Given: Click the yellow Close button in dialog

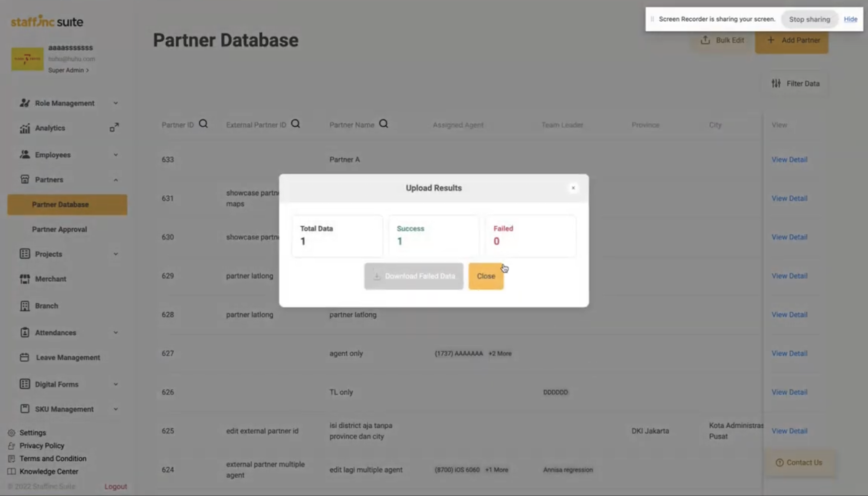Looking at the screenshot, I should 486,276.
